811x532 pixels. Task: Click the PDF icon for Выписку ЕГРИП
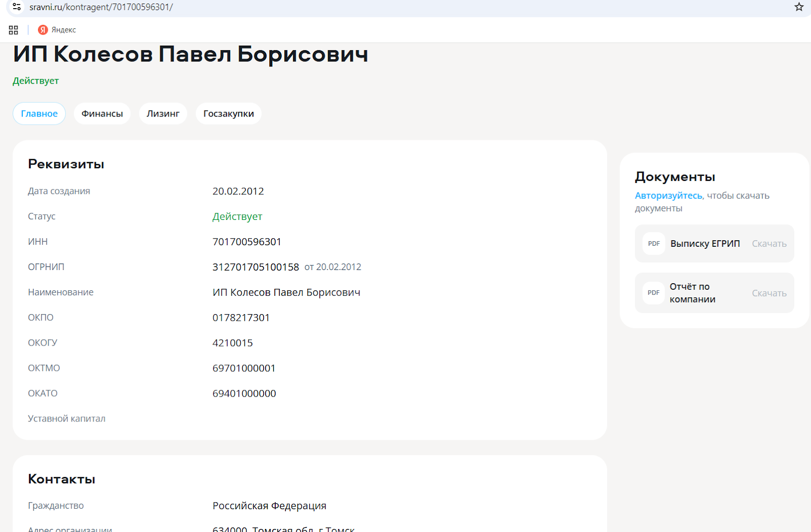coord(654,244)
